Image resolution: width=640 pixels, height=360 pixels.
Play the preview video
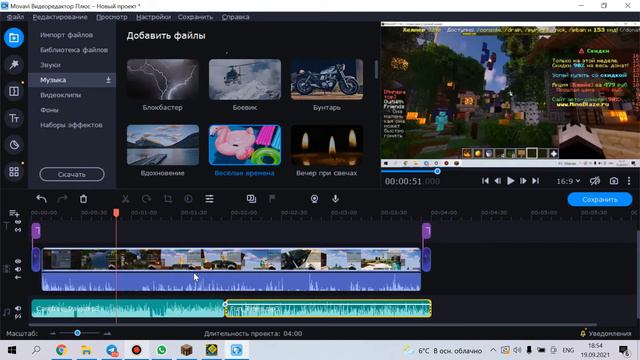[x=510, y=181]
